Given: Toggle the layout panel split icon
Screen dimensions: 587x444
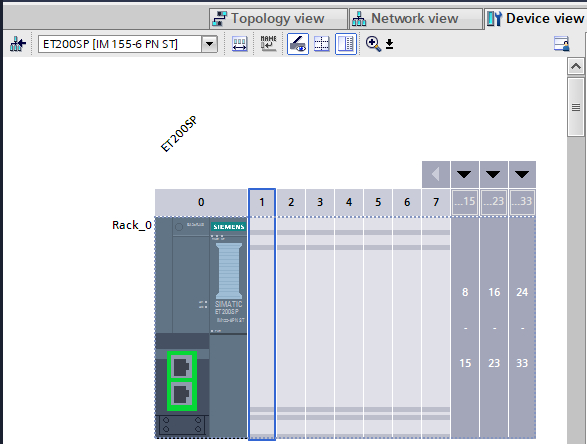Looking at the screenshot, I should pos(346,44).
